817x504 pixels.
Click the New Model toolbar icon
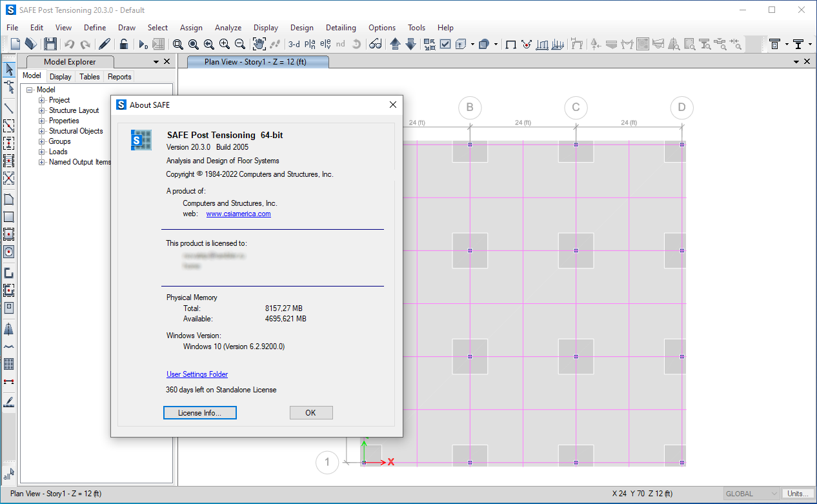[x=15, y=44]
